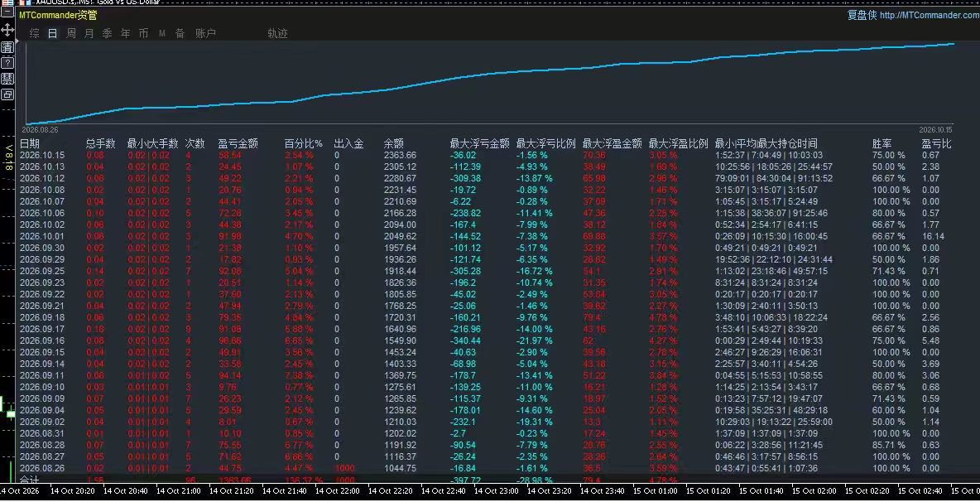Viewport: 980px width, 502px height.
Task: Click the 禁 disable icon in sidebar
Action: [x=7, y=79]
